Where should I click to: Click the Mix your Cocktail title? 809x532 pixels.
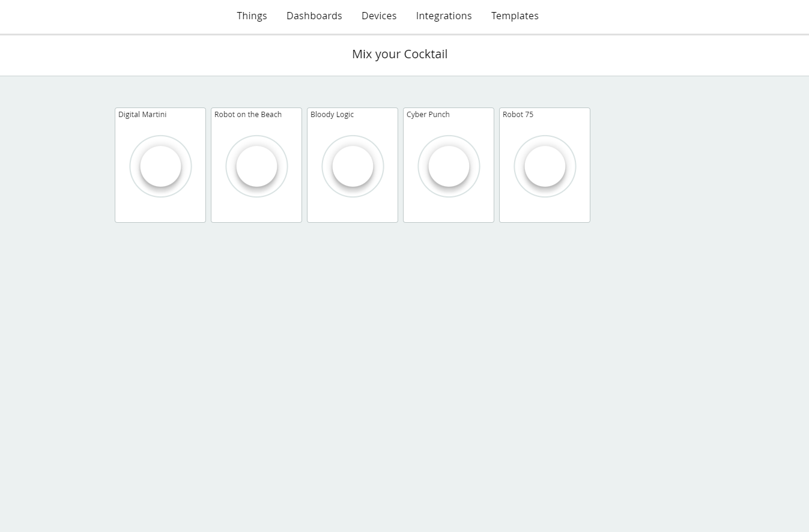pos(400,54)
